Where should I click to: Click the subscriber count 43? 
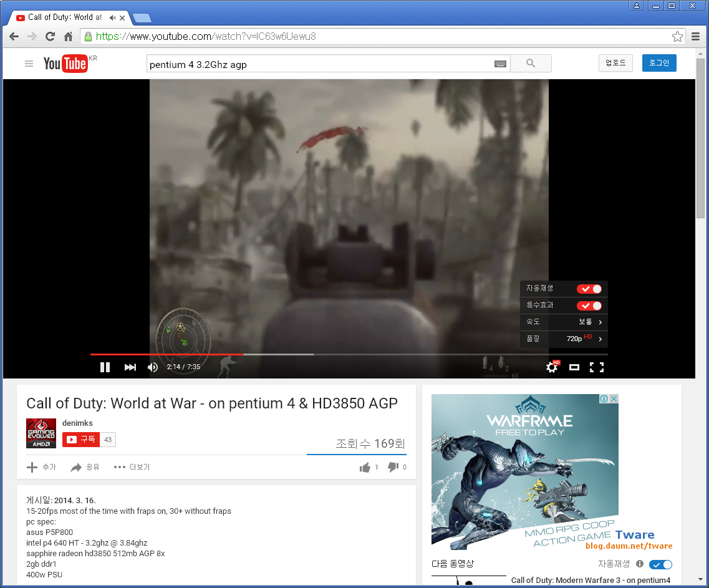point(108,440)
